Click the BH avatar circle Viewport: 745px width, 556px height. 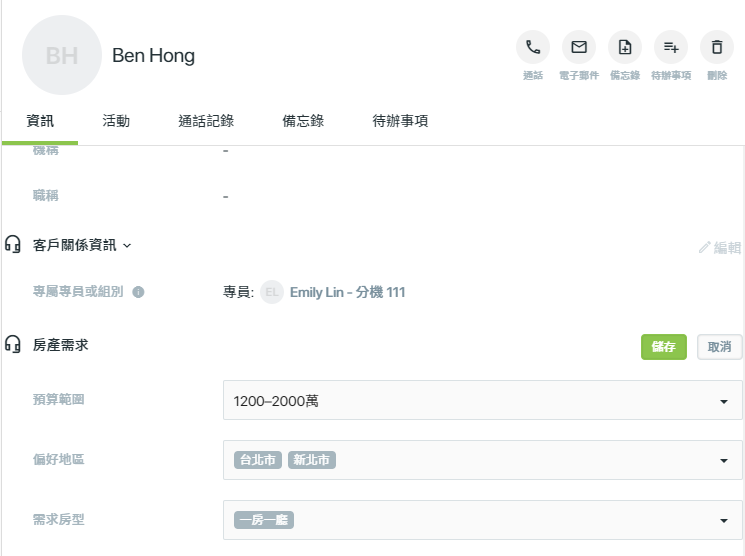click(62, 55)
